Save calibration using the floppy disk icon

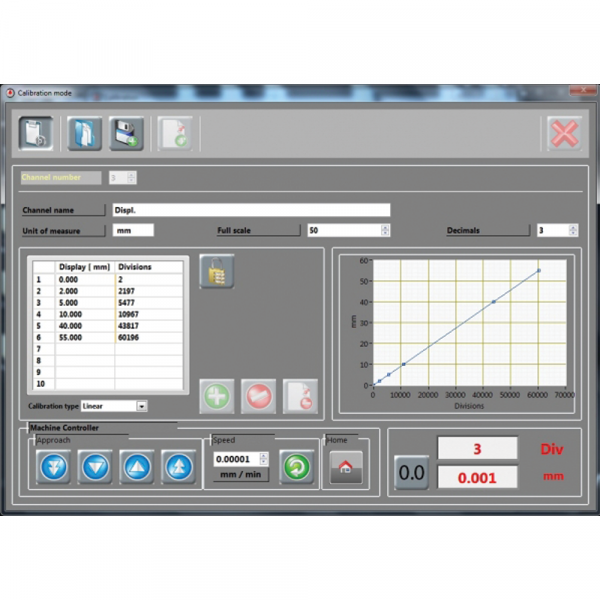[x=128, y=133]
